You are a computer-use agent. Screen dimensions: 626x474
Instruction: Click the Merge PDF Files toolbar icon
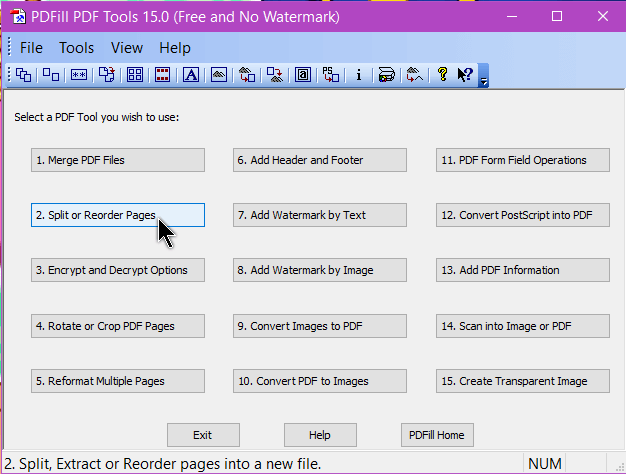pos(23,75)
